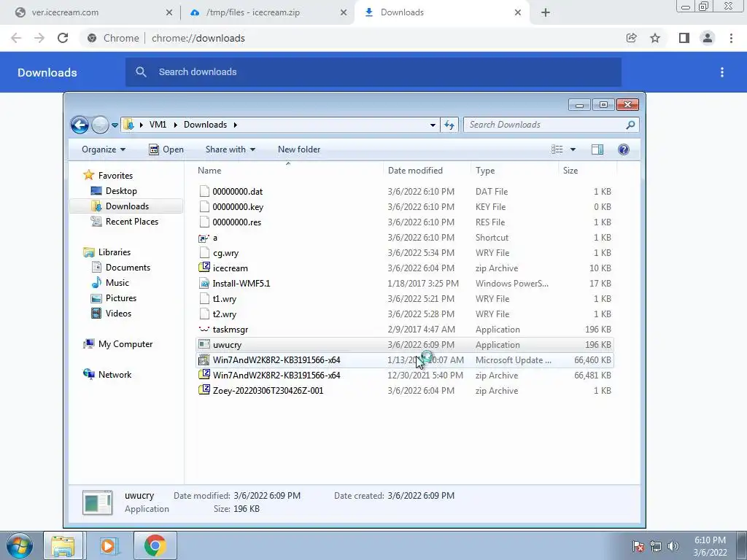Open Windows Start button
Screen dimensions: 747x560
click(x=20, y=545)
